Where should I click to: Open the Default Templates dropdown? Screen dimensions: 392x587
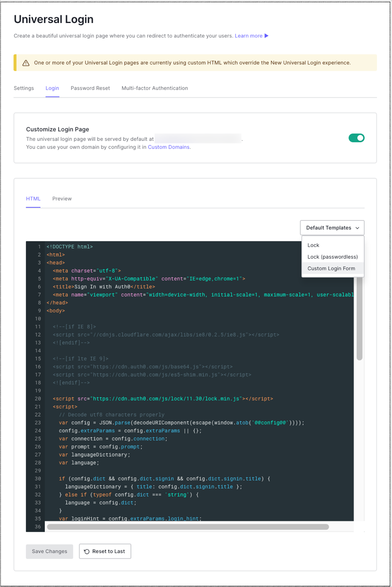332,227
